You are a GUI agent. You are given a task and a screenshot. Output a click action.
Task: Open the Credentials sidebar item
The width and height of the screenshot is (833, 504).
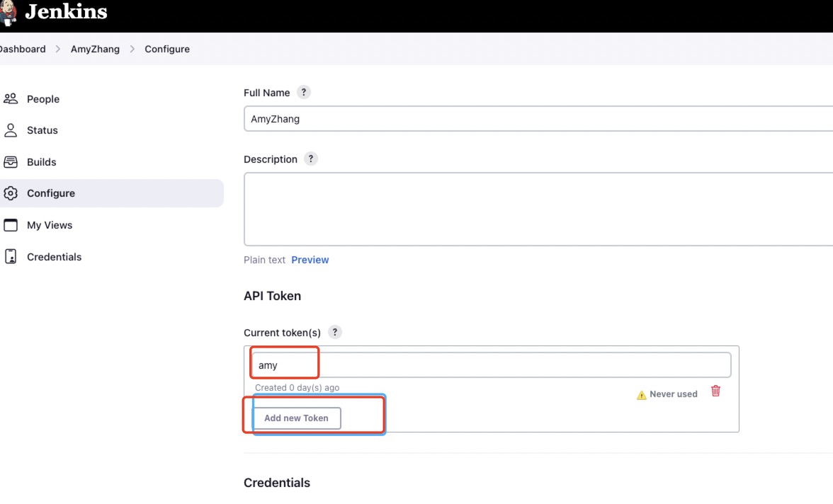click(54, 257)
